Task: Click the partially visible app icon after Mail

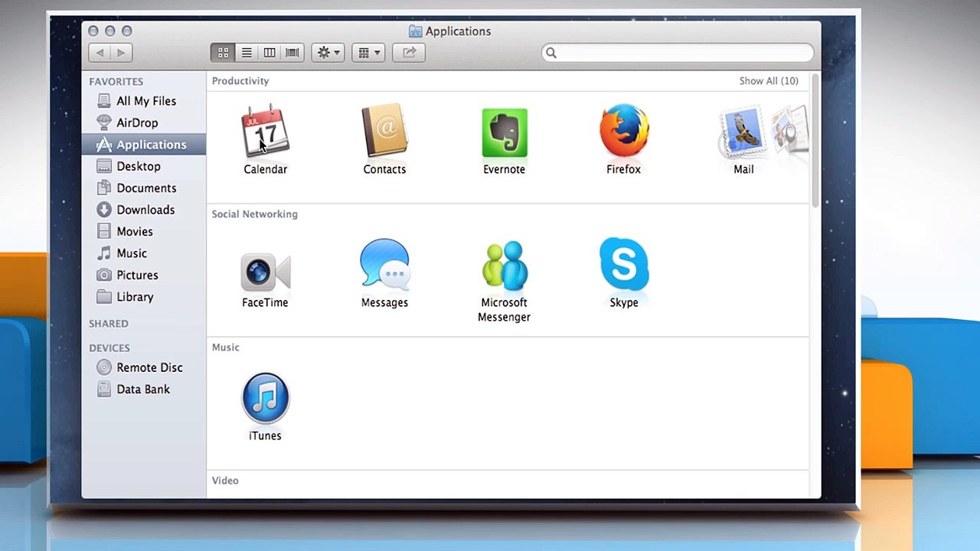Action: pyautogui.click(x=790, y=132)
